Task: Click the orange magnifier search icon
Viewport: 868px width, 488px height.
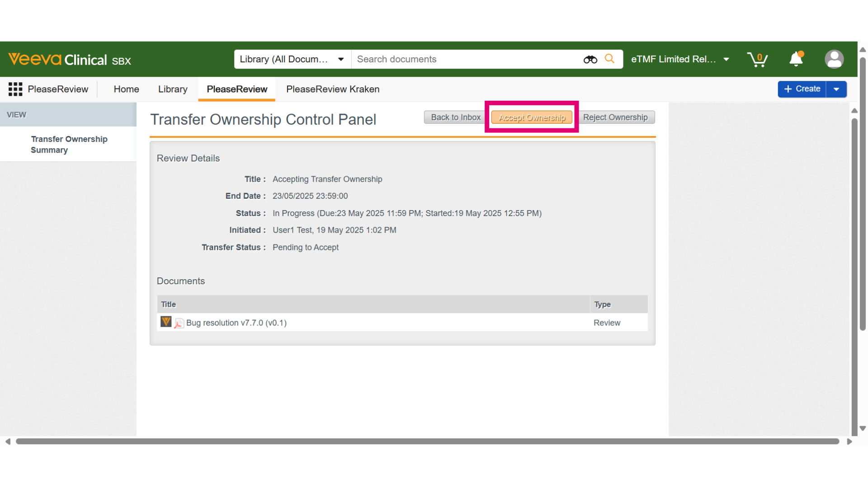Action: pyautogui.click(x=610, y=59)
